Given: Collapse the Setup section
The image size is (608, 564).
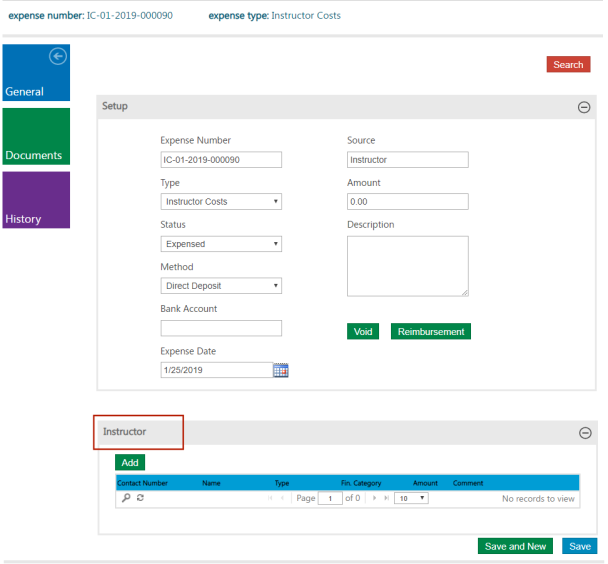Looking at the screenshot, I should (x=584, y=107).
